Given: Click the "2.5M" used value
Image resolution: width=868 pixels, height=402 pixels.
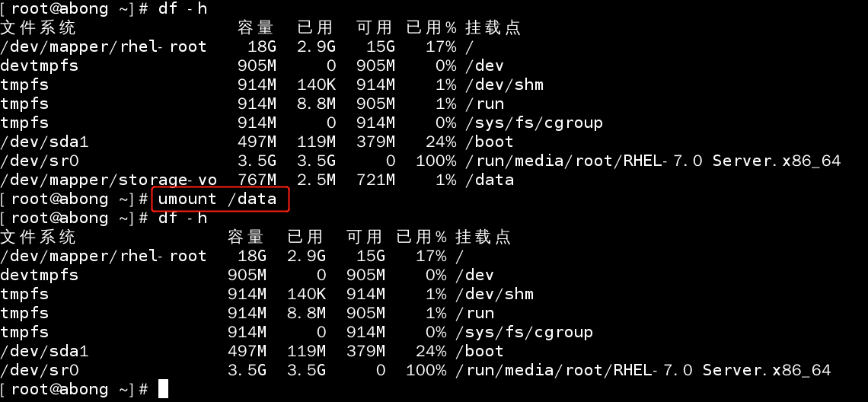Looking at the screenshot, I should click(316, 180).
